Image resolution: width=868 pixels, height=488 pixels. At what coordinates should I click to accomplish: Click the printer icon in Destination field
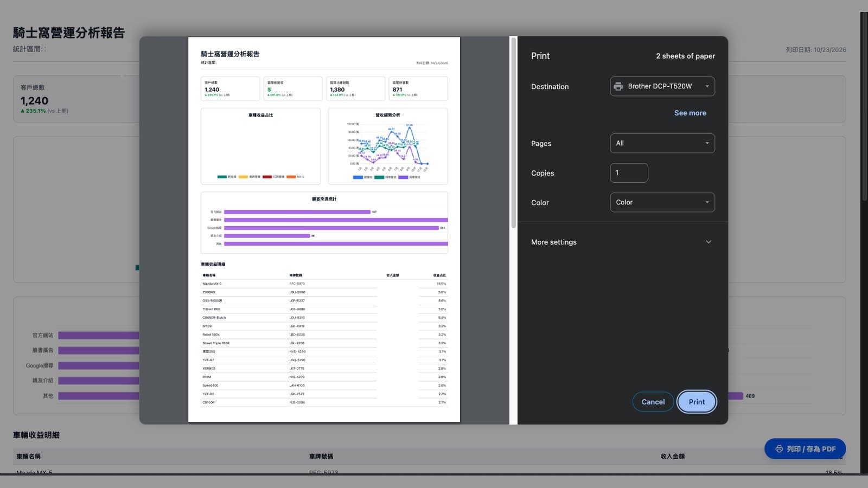pyautogui.click(x=618, y=86)
